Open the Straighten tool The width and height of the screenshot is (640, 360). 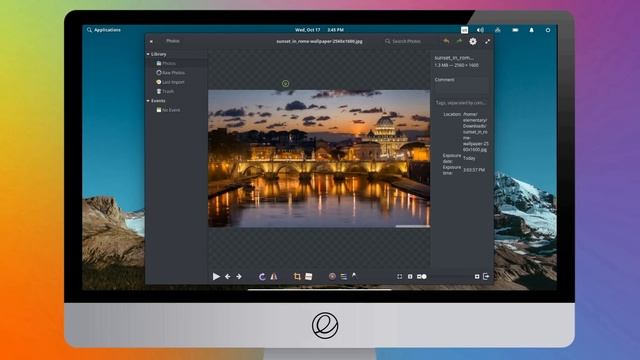tap(309, 277)
